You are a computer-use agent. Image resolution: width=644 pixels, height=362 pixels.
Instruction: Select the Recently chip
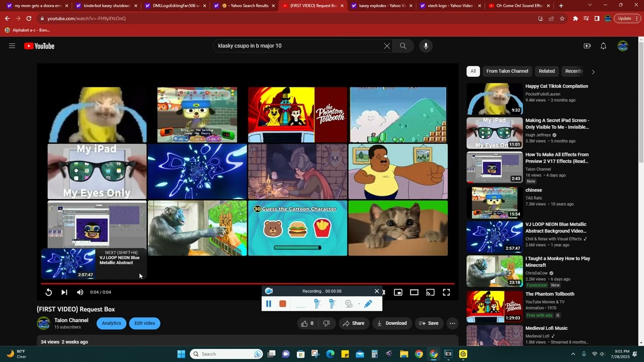[x=574, y=71]
